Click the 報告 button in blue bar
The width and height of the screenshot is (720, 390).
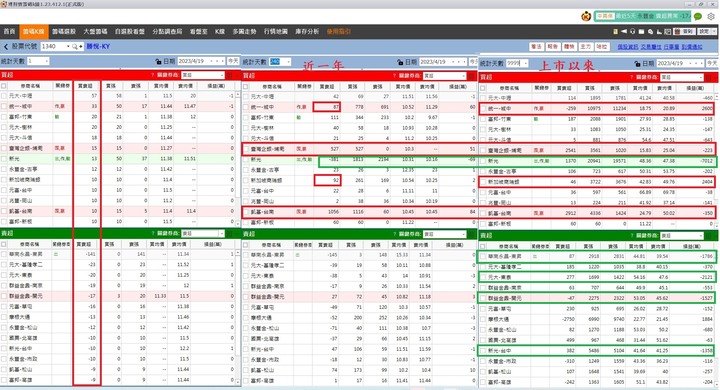coord(552,47)
